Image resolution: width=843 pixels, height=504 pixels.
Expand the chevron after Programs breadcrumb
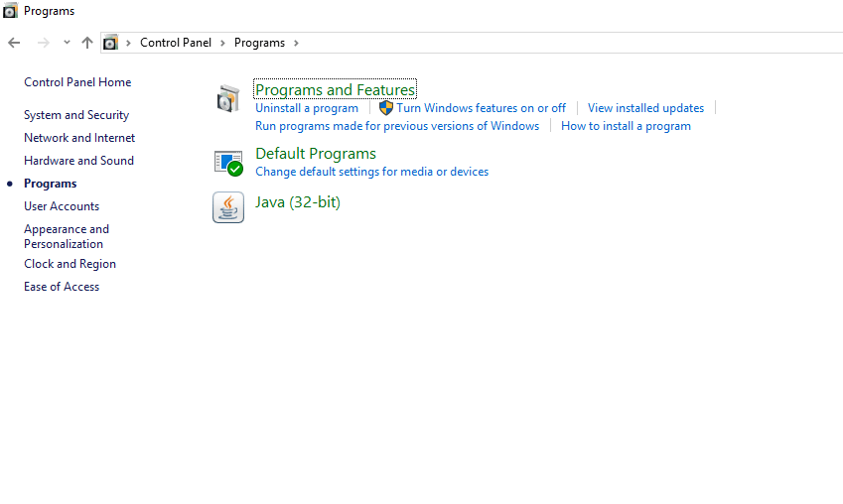click(296, 43)
